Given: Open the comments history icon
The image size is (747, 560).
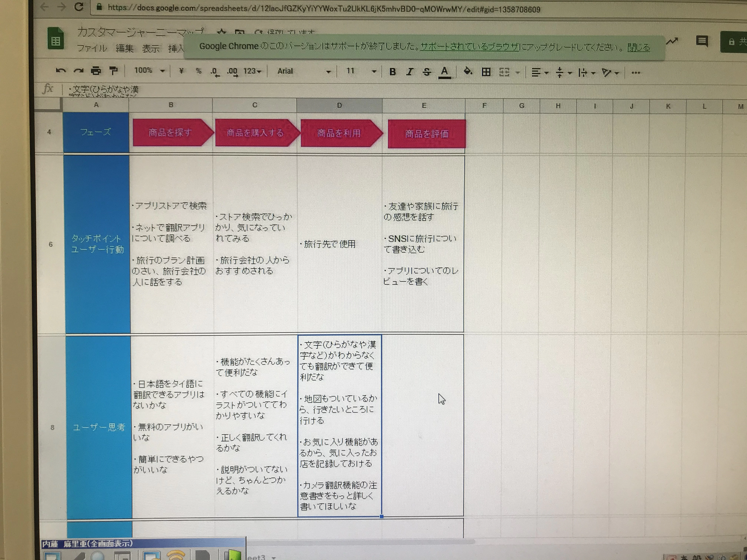Looking at the screenshot, I should coord(702,41).
